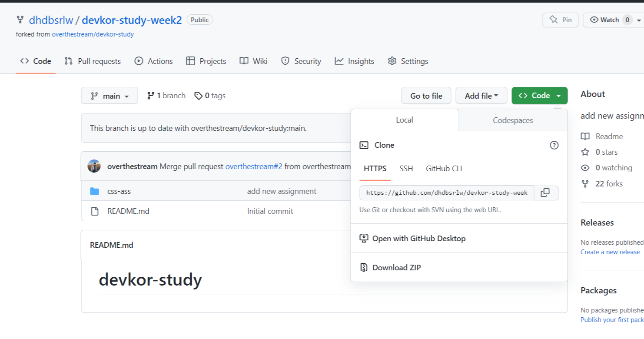Viewport: 644px width, 339px height.
Task: Open the Actions tab
Action: tap(154, 61)
